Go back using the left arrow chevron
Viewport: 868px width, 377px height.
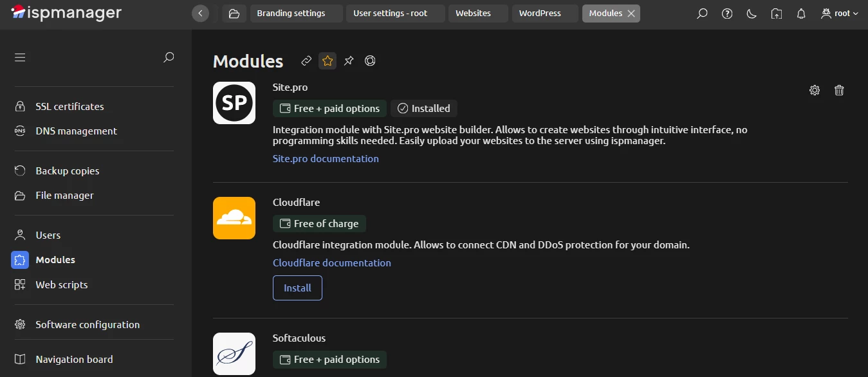tap(199, 13)
